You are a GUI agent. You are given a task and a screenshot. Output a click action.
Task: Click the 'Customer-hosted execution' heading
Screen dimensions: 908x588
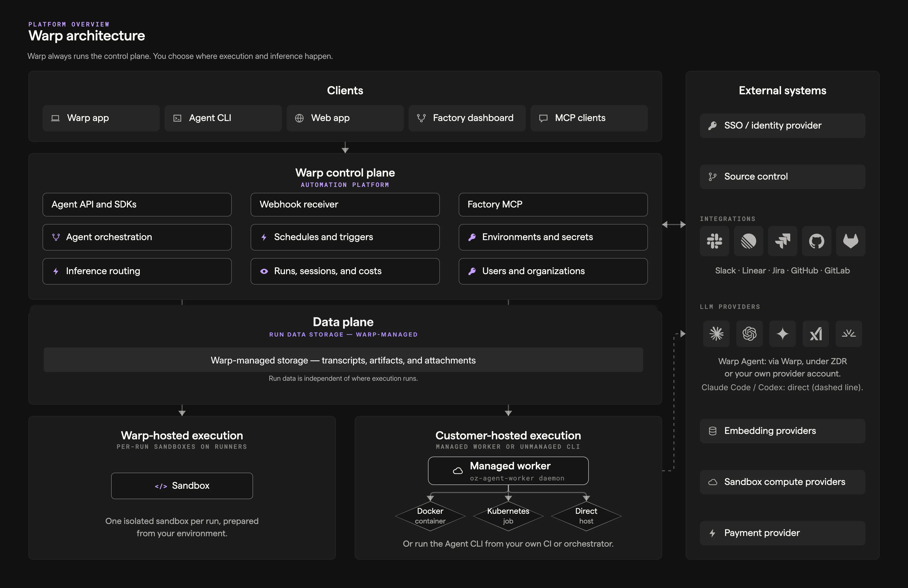(508, 436)
